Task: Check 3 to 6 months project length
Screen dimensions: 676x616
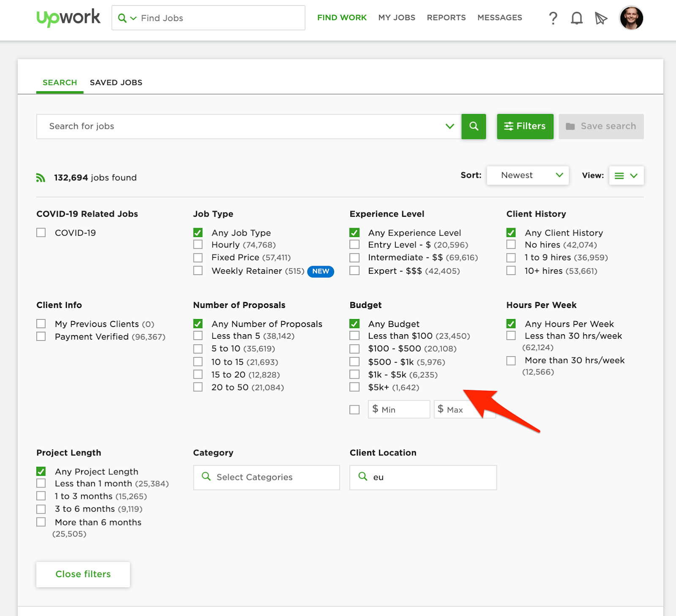Action: tap(41, 509)
